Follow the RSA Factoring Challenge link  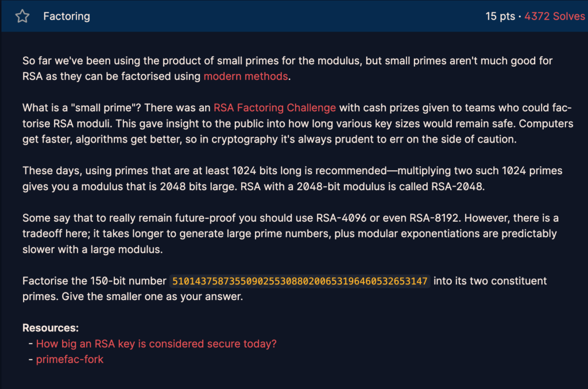(274, 107)
